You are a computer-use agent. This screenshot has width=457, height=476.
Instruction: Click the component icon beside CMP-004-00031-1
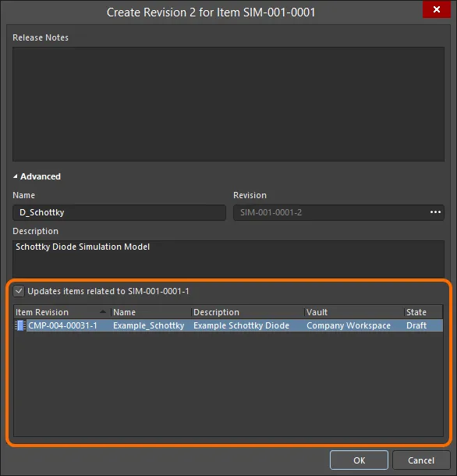pyautogui.click(x=20, y=325)
